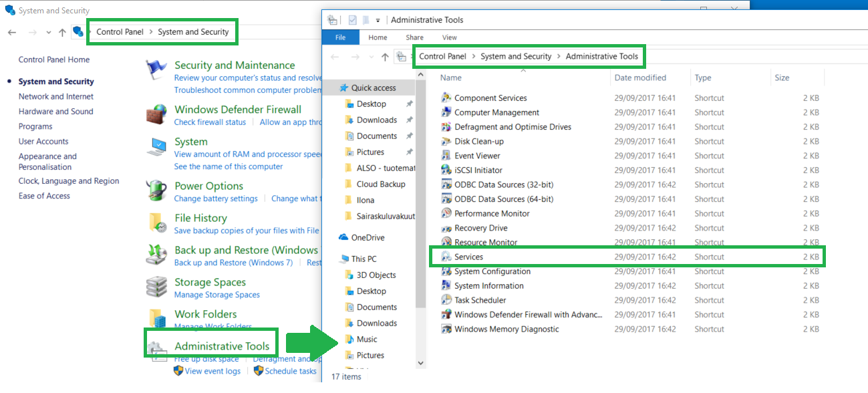
Task: Open the Component Services shortcut icon
Action: point(446,98)
